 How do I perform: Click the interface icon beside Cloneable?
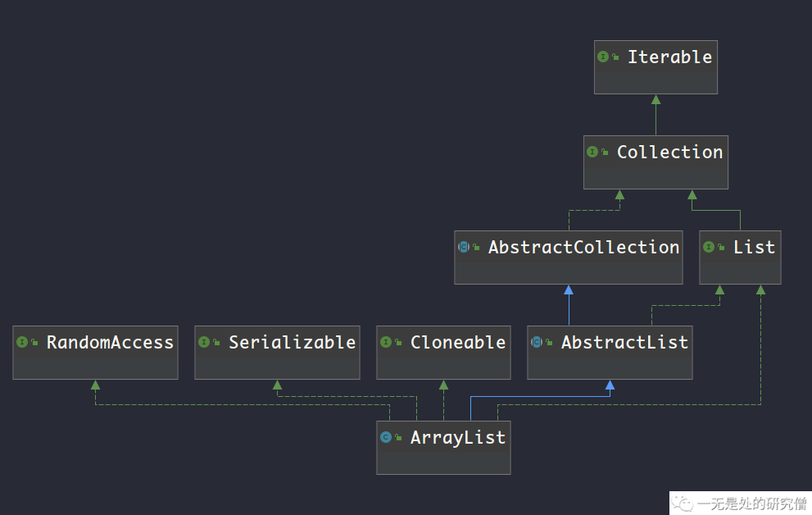pos(385,342)
